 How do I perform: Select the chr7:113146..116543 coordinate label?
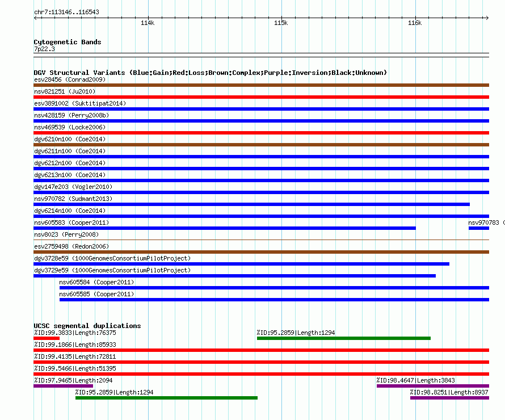66,12
